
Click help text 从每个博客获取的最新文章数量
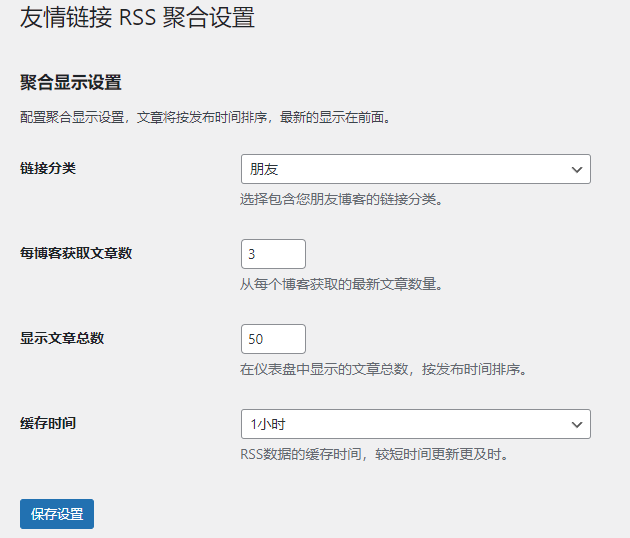point(341,284)
